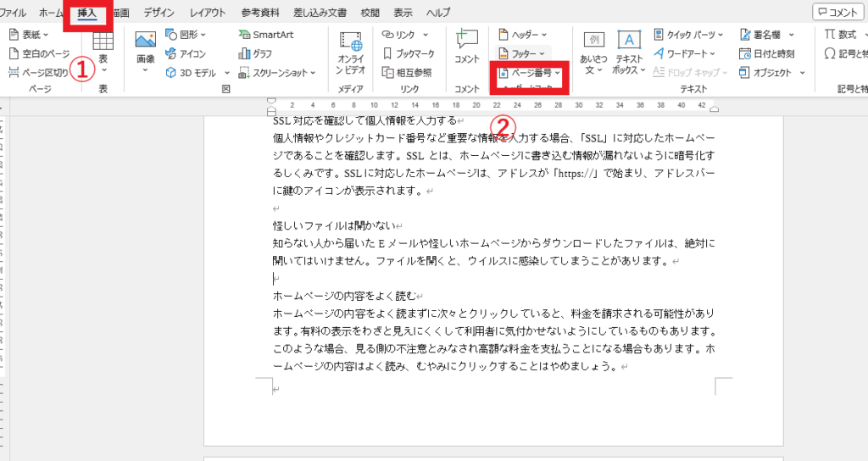Open the リンク dropdown
868x461 pixels.
click(405, 34)
